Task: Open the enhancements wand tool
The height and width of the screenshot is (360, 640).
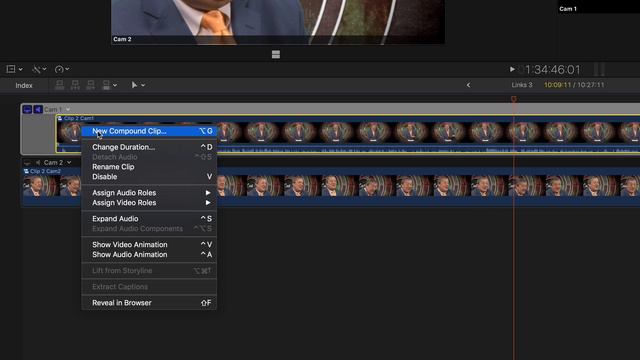Action: (36, 69)
